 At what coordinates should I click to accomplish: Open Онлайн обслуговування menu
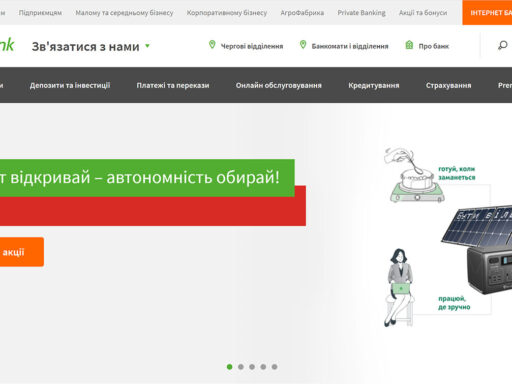pyautogui.click(x=279, y=85)
